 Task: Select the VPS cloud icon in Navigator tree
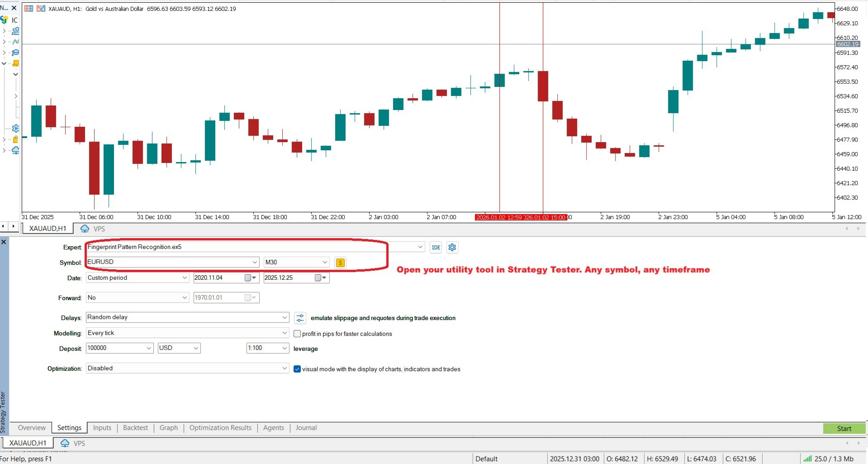click(15, 150)
